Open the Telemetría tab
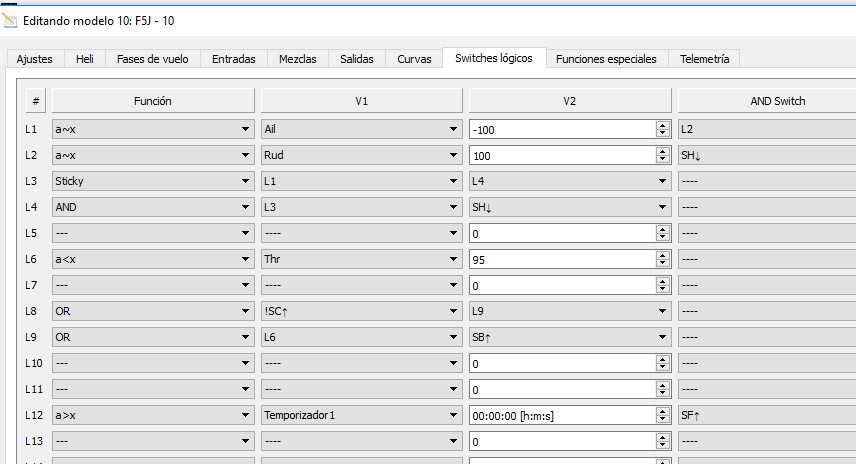The image size is (856, 464). pyautogui.click(x=704, y=59)
